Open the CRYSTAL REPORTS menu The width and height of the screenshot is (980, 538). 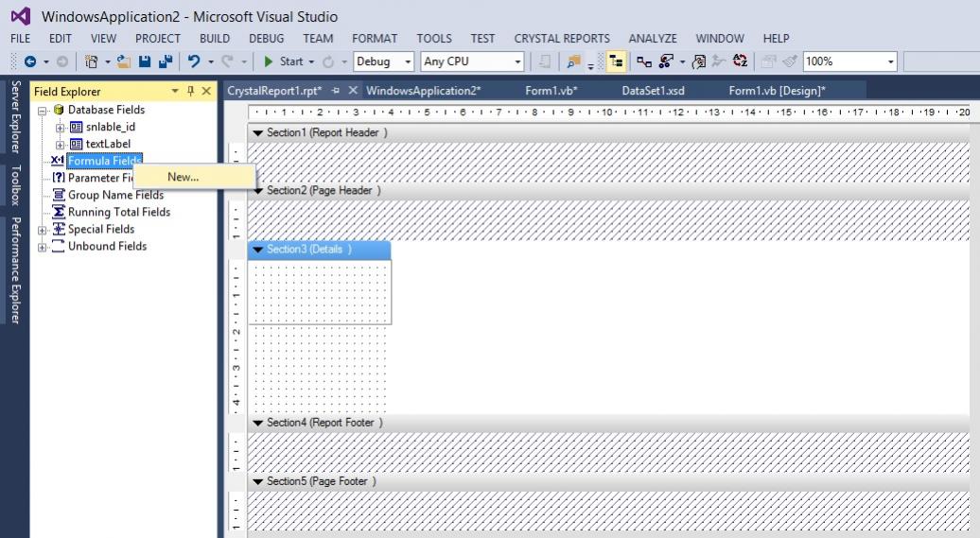(x=562, y=39)
